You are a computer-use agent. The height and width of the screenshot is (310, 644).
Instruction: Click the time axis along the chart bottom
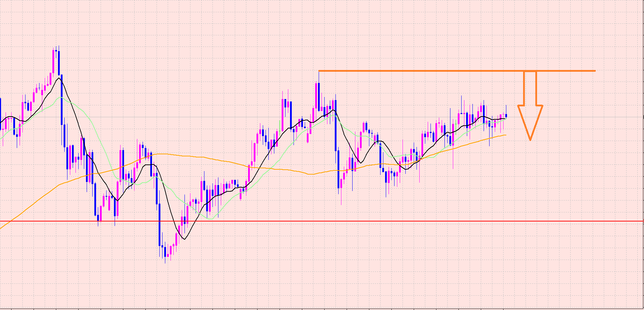314,308
